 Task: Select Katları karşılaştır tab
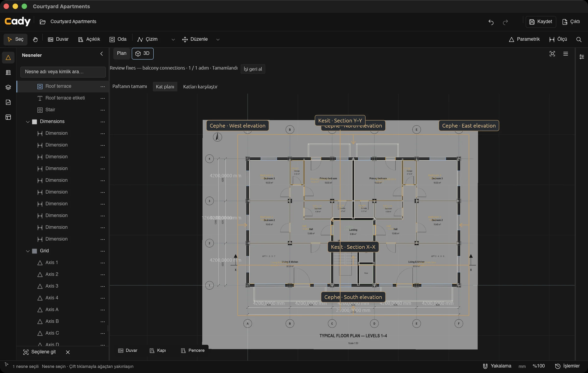200,87
